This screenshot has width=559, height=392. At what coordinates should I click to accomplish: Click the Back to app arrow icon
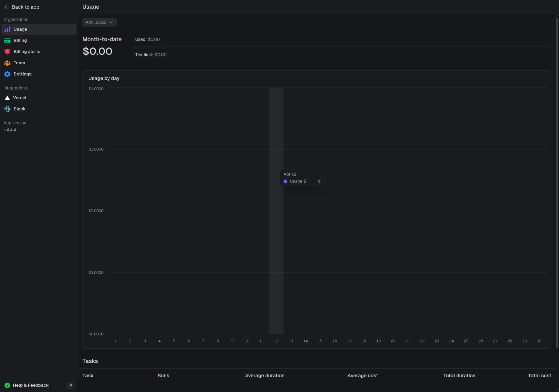(x=7, y=7)
